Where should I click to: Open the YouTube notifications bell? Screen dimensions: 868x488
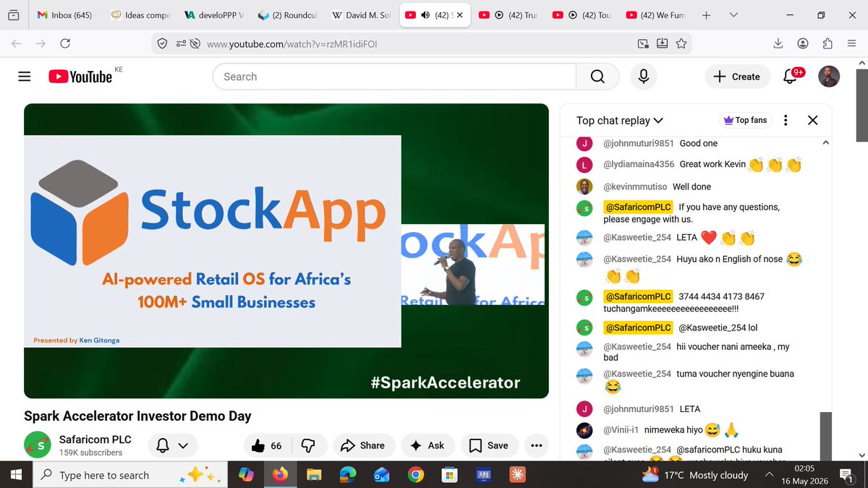click(790, 77)
